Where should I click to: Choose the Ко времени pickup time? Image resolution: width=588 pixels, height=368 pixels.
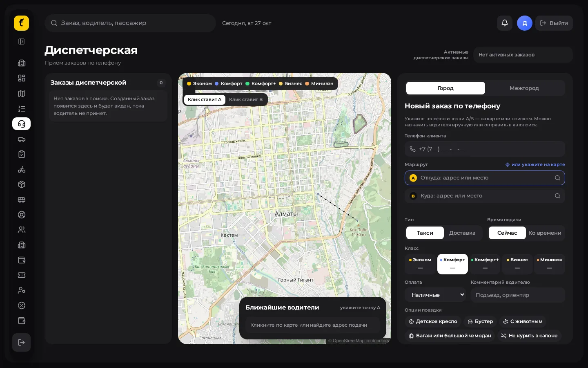pos(545,233)
